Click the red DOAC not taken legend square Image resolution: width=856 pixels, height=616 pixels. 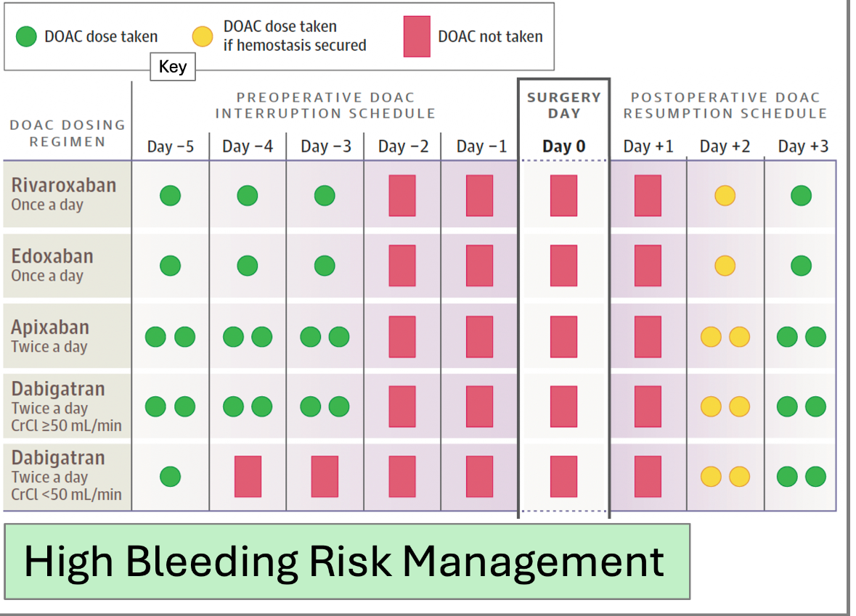coord(417,36)
